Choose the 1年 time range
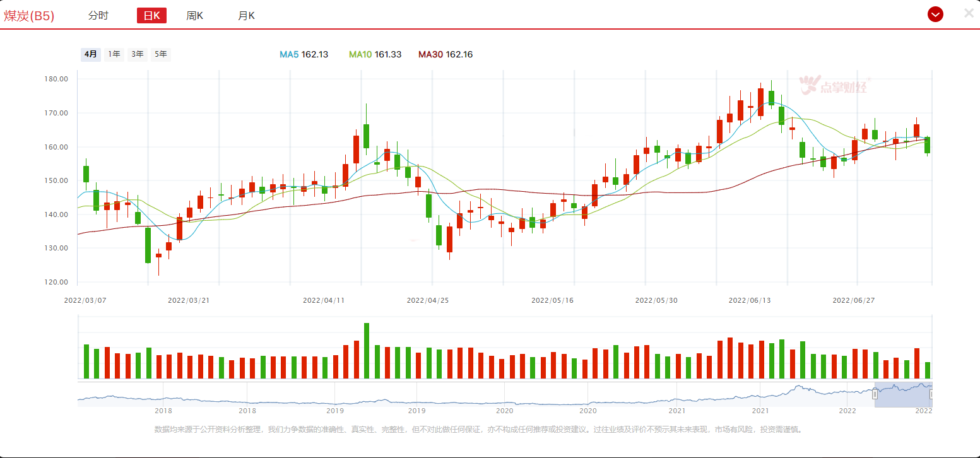Image resolution: width=980 pixels, height=458 pixels. point(114,54)
